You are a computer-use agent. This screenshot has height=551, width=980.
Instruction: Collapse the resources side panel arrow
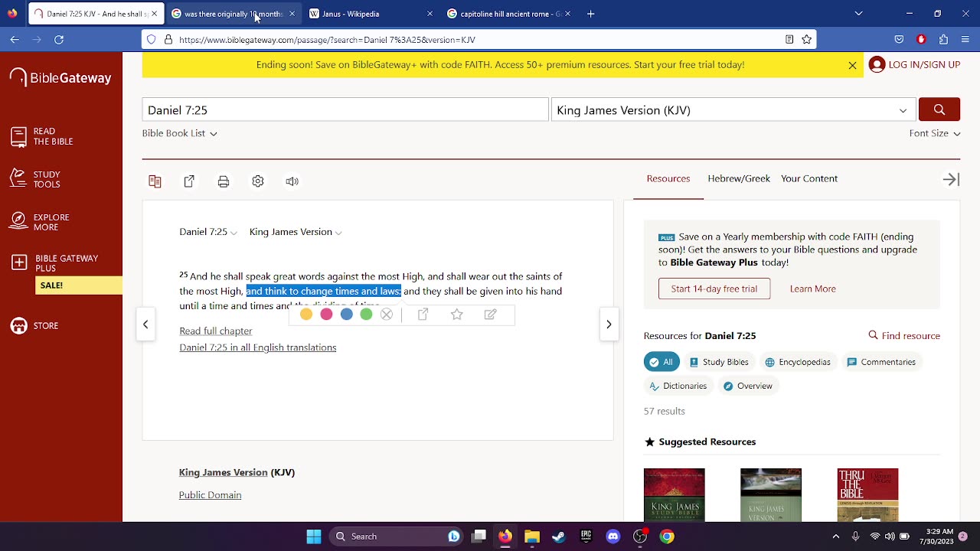[951, 179]
